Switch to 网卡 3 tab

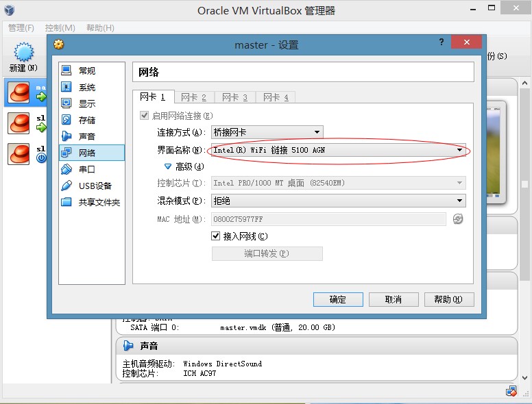pos(234,98)
